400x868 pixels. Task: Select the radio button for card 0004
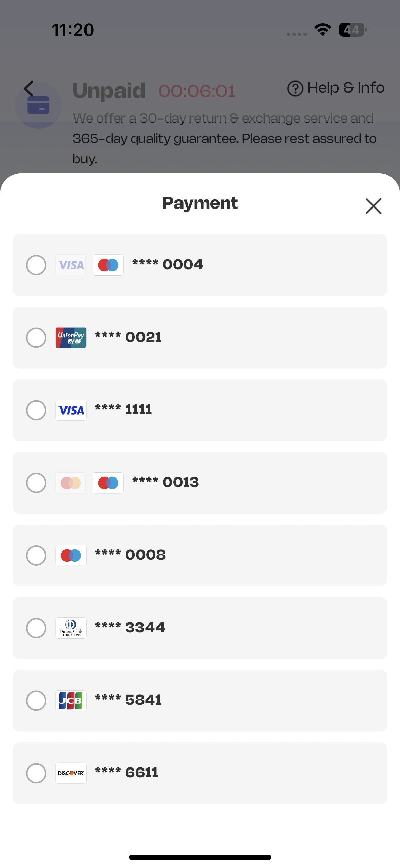click(x=36, y=265)
